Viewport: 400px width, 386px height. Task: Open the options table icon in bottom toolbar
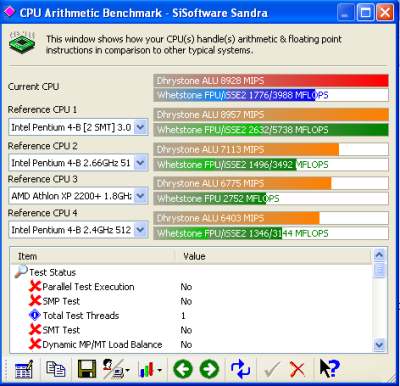(24, 369)
